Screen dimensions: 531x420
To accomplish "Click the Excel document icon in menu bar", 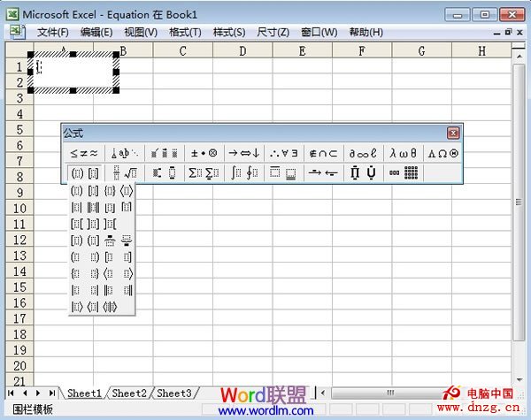I will pos(17,32).
